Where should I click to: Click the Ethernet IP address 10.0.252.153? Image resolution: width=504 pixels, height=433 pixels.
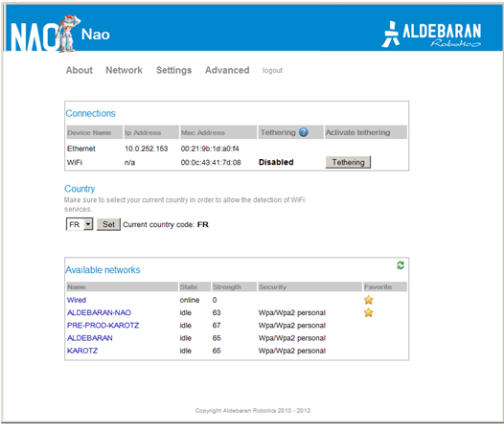147,148
